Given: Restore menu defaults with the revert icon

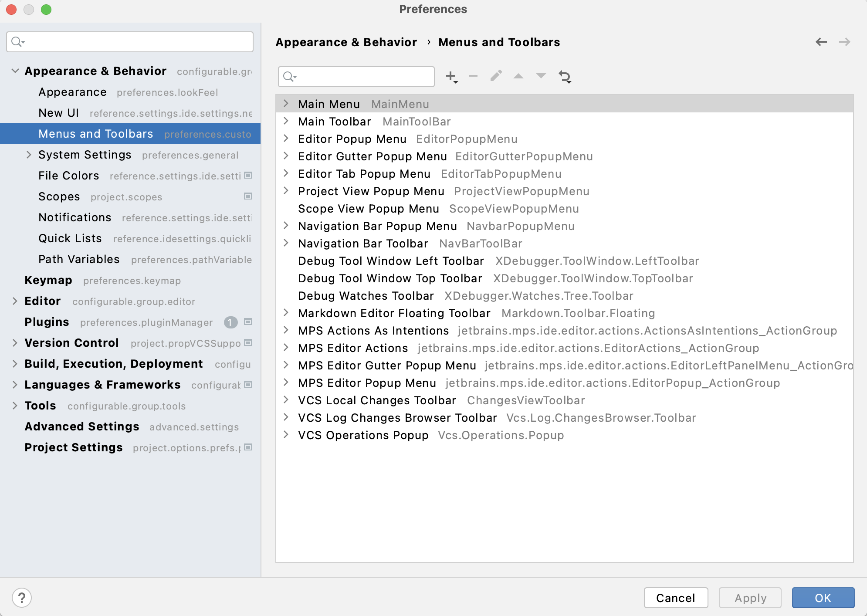Looking at the screenshot, I should [565, 76].
